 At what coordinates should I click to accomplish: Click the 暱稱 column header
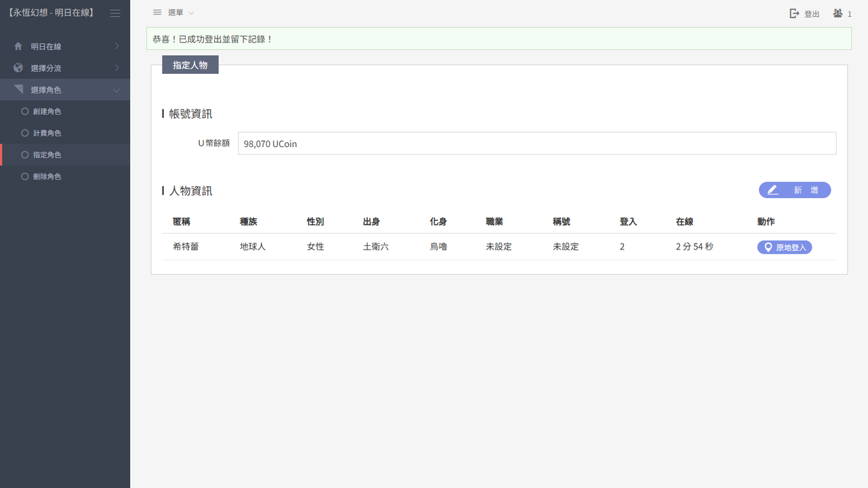click(182, 222)
